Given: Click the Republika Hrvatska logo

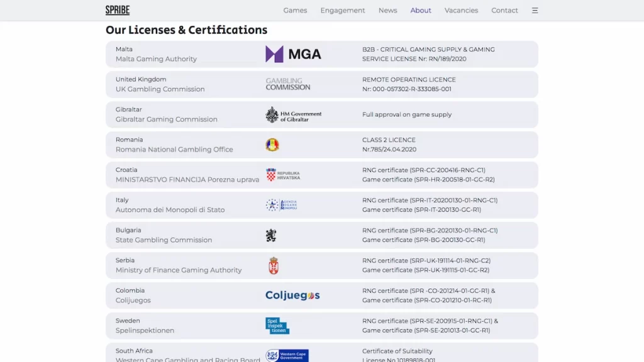Looking at the screenshot, I should [282, 175].
